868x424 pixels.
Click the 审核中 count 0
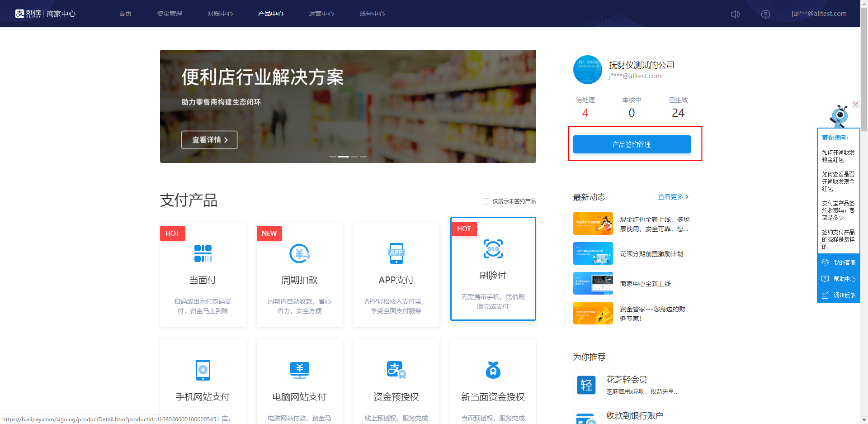point(632,113)
